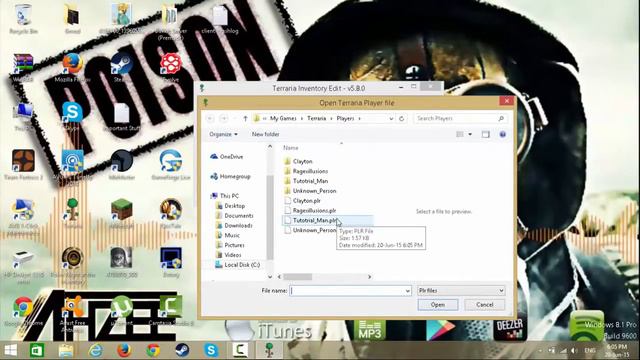Select Documents in the navigation pane
The width and height of the screenshot is (640, 360).
click(234, 216)
